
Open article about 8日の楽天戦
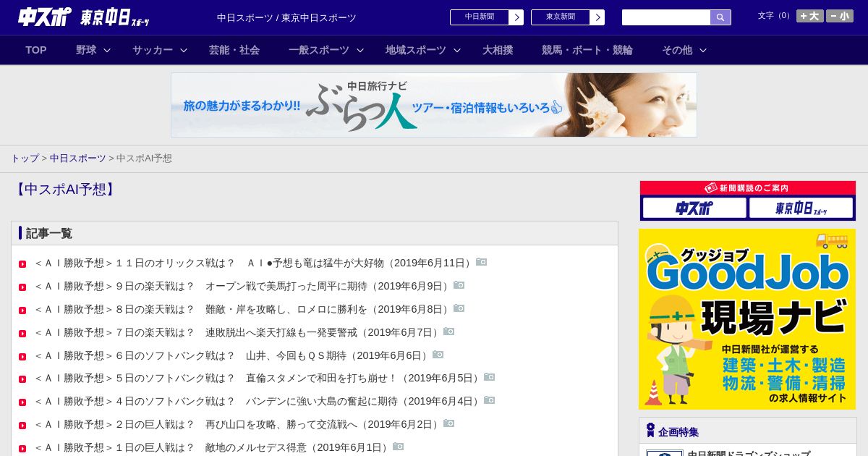[243, 309]
